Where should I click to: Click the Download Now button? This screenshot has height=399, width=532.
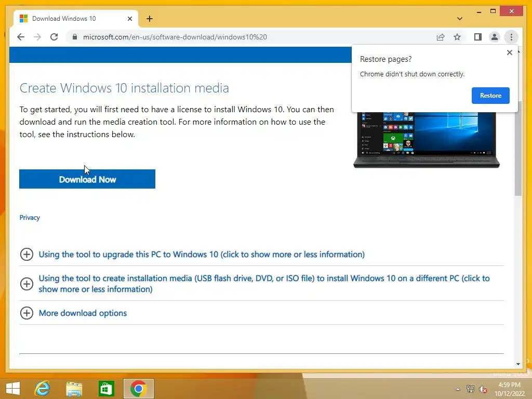point(87,179)
